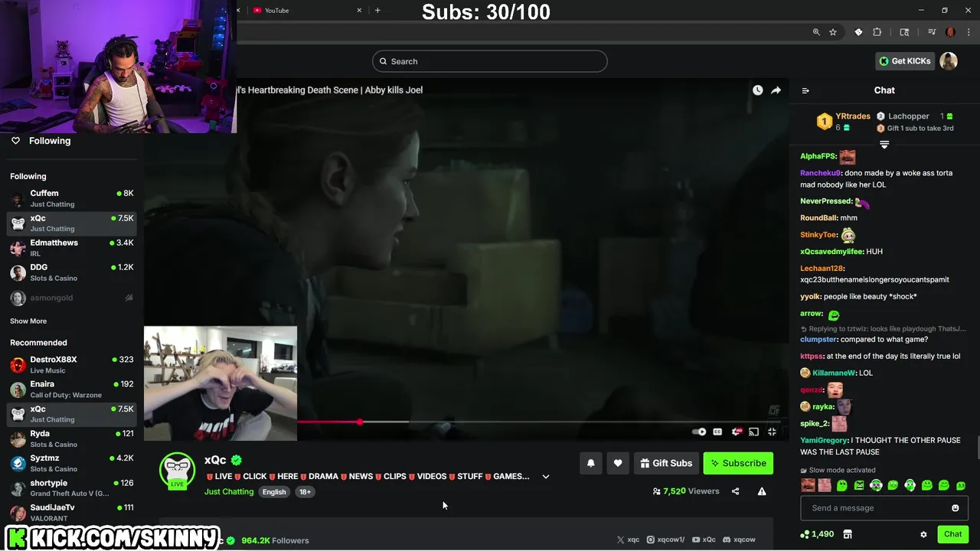Open Enaira recommended channel
Image resolution: width=980 pixels, height=551 pixels.
point(72,389)
